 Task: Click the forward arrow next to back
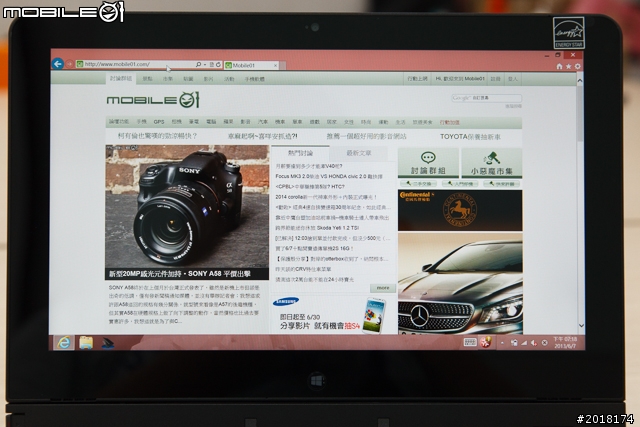point(70,64)
